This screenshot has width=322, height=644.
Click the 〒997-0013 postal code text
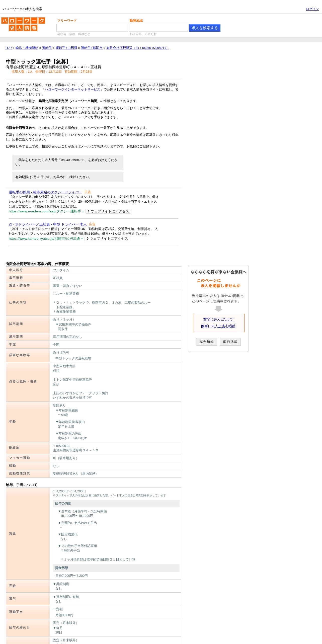[x=61, y=446]
